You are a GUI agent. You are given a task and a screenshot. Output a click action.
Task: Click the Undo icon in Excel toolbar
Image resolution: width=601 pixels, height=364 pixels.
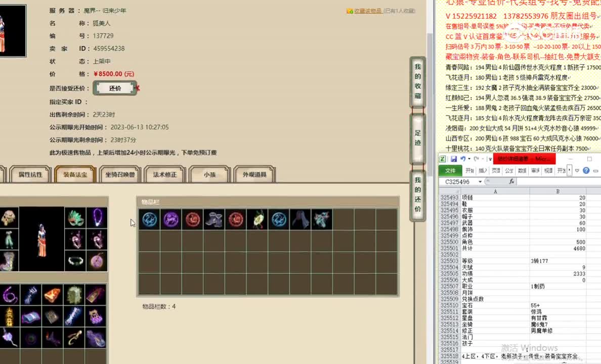(x=463, y=159)
